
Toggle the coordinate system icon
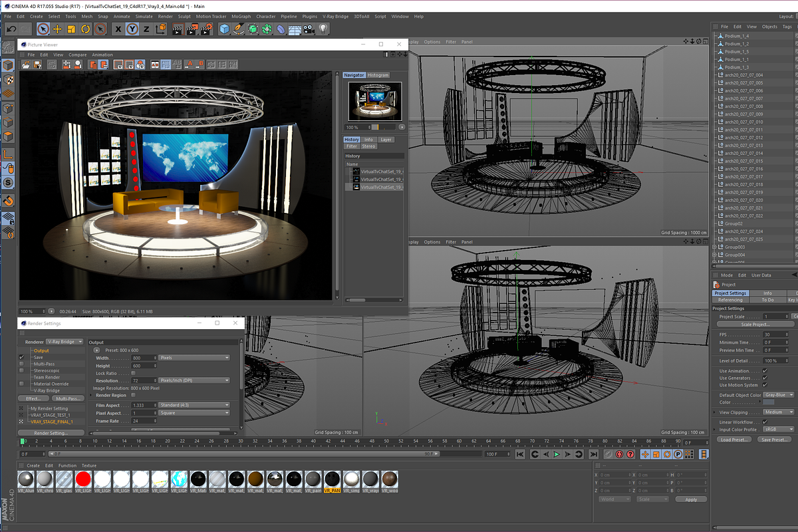162,29
